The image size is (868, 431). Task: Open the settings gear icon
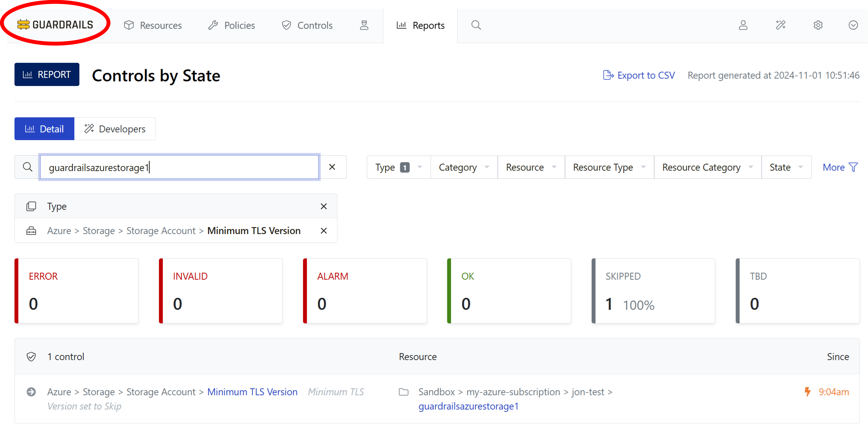coord(818,25)
